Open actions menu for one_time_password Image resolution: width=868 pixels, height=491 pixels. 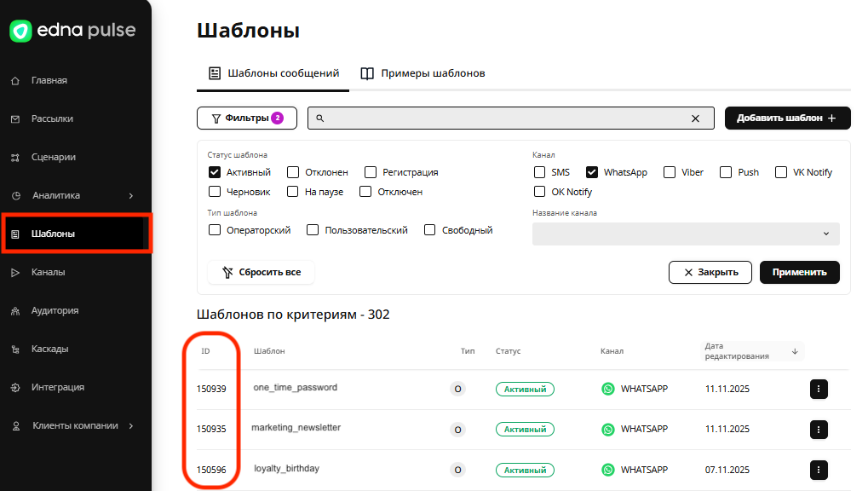819,389
